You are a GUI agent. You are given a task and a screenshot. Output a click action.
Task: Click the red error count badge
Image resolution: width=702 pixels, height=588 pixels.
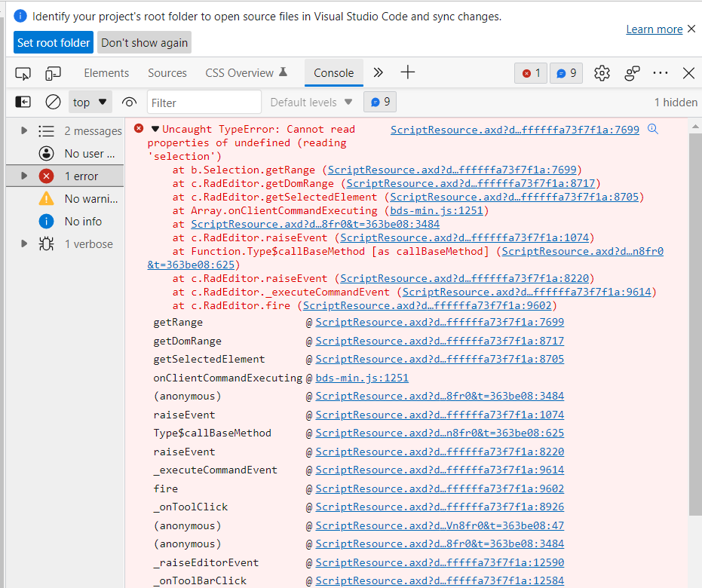pyautogui.click(x=531, y=73)
